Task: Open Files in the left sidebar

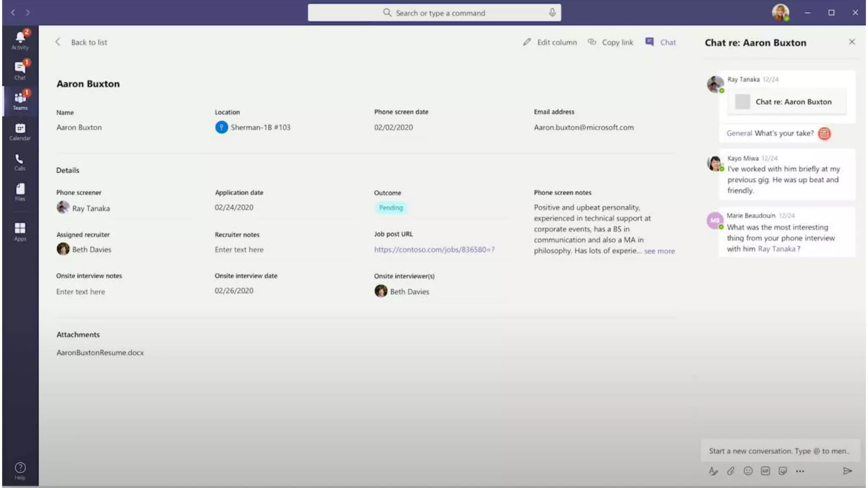Action: 20,191
